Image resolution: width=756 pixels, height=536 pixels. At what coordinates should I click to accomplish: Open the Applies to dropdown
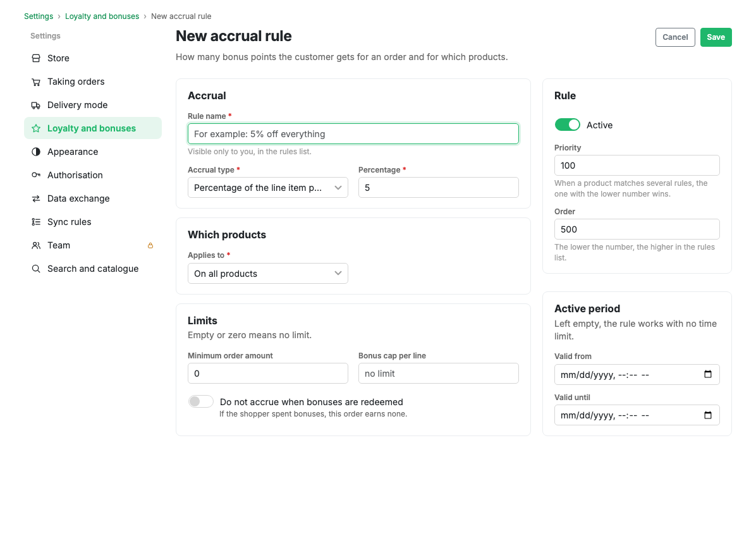pos(268,273)
